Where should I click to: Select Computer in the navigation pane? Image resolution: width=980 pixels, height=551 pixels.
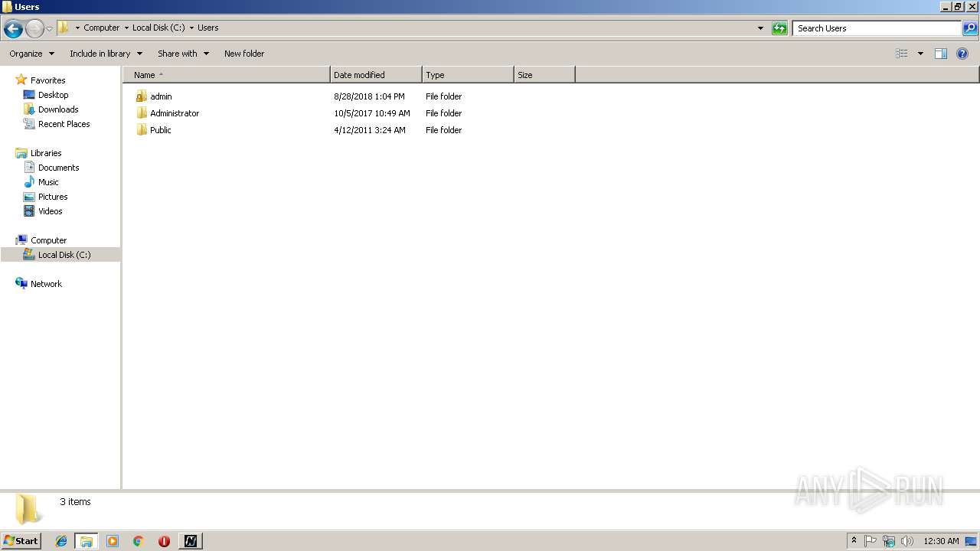pos(48,240)
